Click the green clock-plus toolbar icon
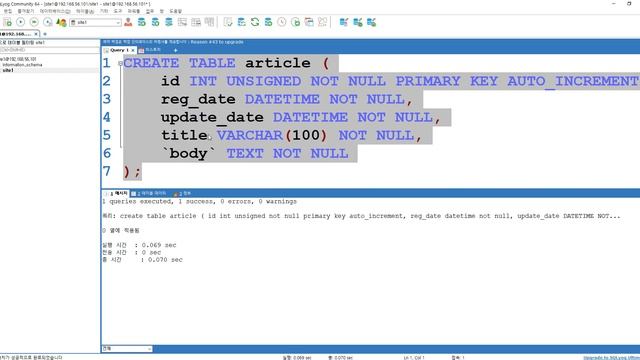Viewport: 640px width, 360px height. tap(296, 22)
